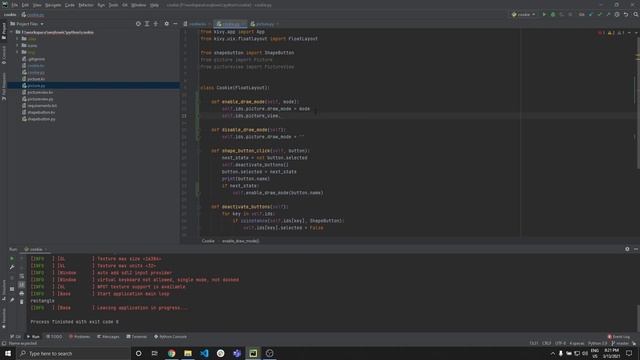The height and width of the screenshot is (360, 640).
Task: Select requirements.txt in Project tree
Action: [x=42, y=106]
